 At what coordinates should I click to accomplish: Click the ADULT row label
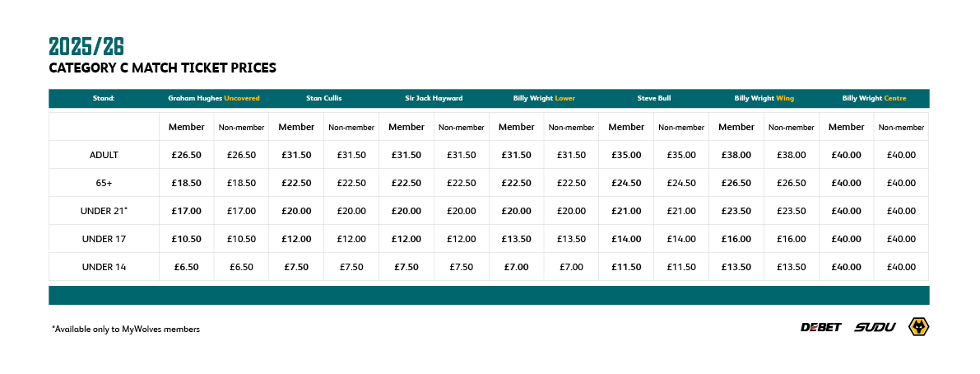point(104,155)
